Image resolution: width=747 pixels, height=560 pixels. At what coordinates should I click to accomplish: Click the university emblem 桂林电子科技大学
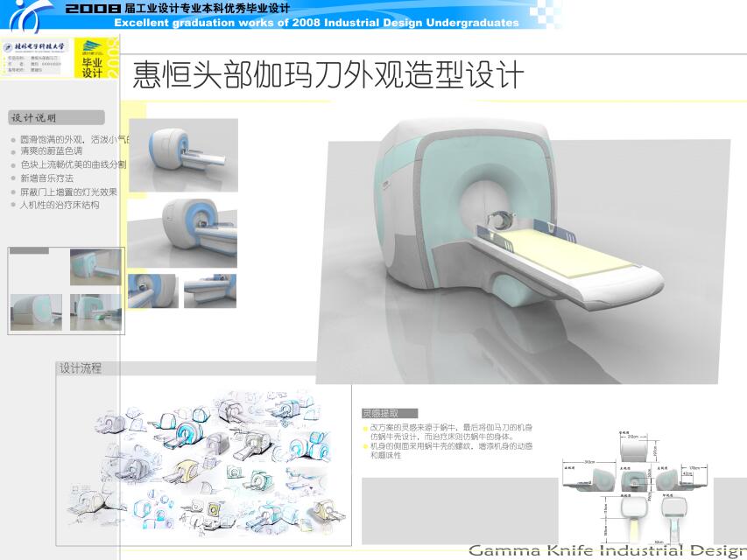[33, 46]
